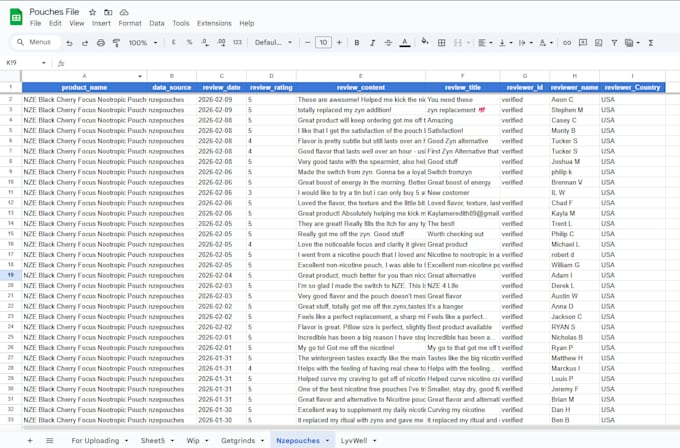680x448 pixels.
Task: Open the zoom 100% dropdown
Action: [143, 43]
